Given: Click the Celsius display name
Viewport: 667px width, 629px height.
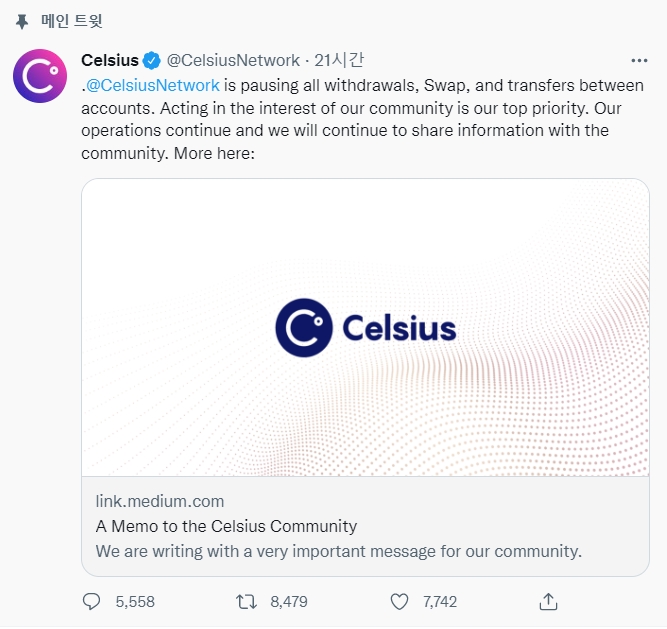Looking at the screenshot, I should tap(110, 60).
